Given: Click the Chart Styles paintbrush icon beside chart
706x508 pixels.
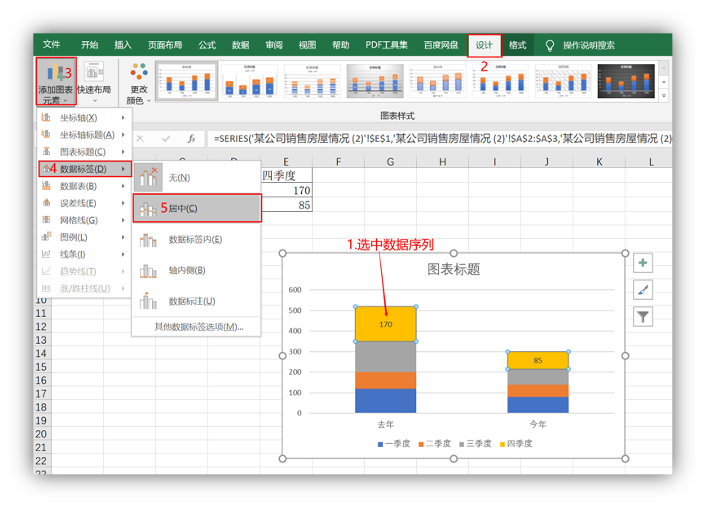Looking at the screenshot, I should tap(643, 290).
